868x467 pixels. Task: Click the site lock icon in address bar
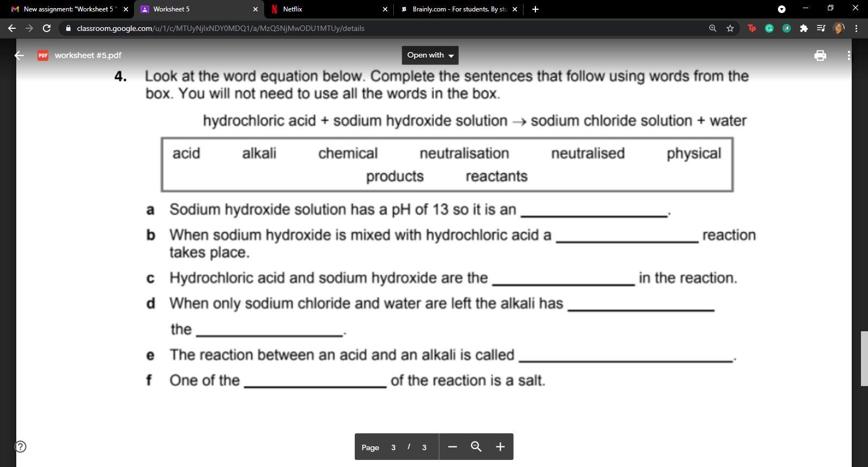tap(68, 28)
